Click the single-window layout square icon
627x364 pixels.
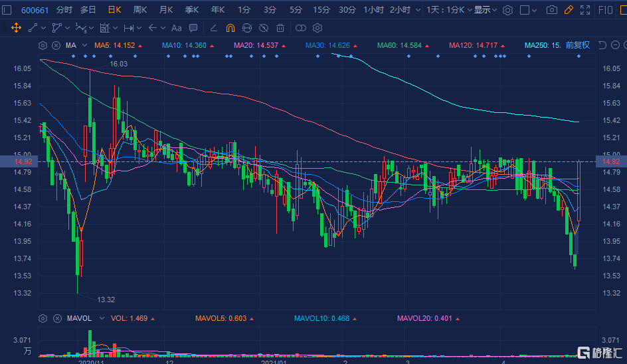pos(525,10)
